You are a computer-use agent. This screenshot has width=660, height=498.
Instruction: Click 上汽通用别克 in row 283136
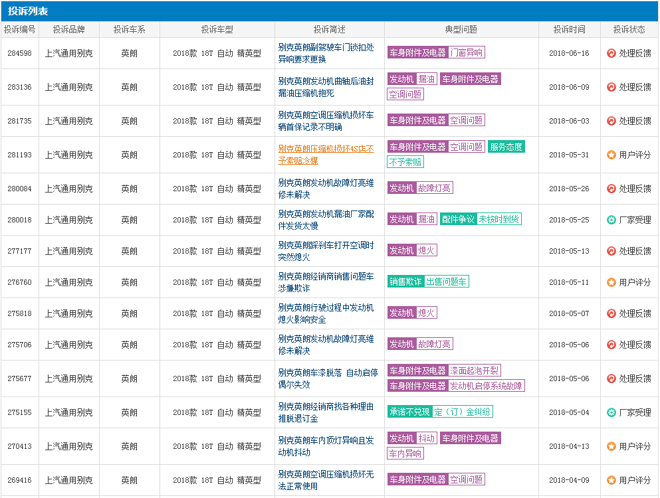pyautogui.click(x=69, y=87)
